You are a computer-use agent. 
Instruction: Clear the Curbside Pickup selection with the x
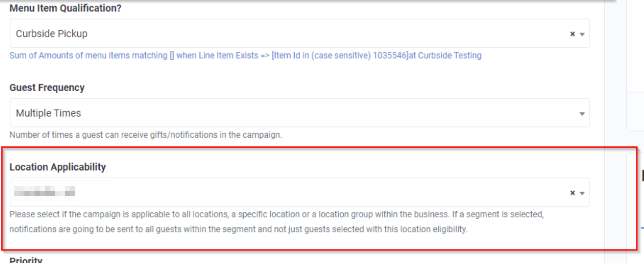coord(573,33)
